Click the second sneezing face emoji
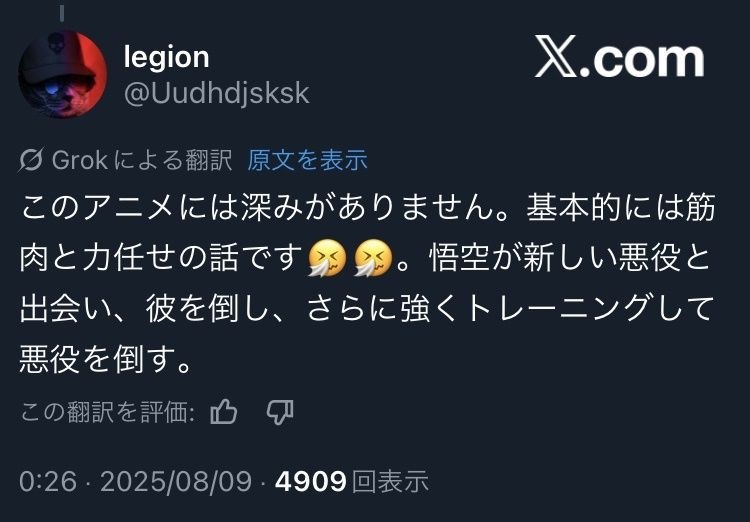The width and height of the screenshot is (750, 522). [x=373, y=258]
